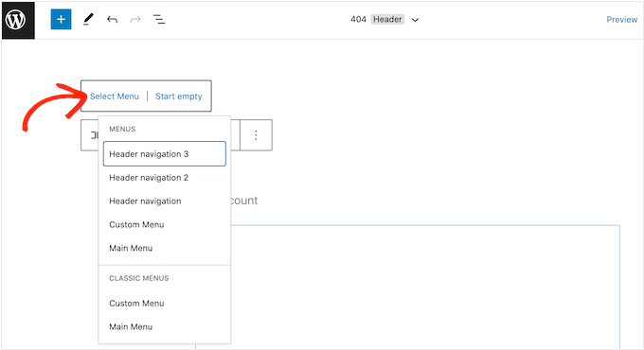Viewport: 644px width, 350px height.
Task: Select Header navigation 3 menu
Action: (164, 154)
